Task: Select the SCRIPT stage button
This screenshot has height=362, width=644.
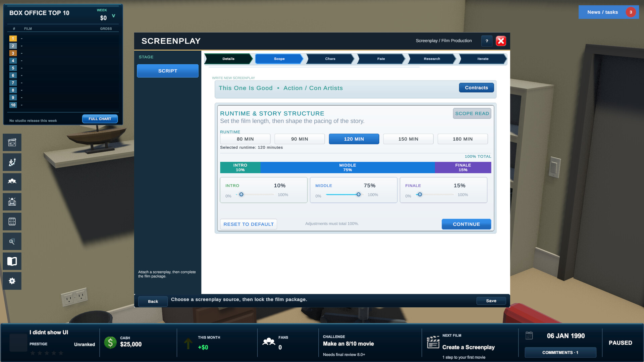Action: click(x=168, y=71)
